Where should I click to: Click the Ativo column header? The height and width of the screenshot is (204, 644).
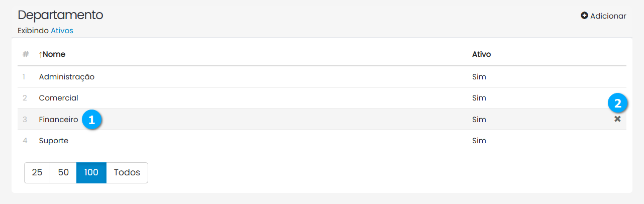481,54
